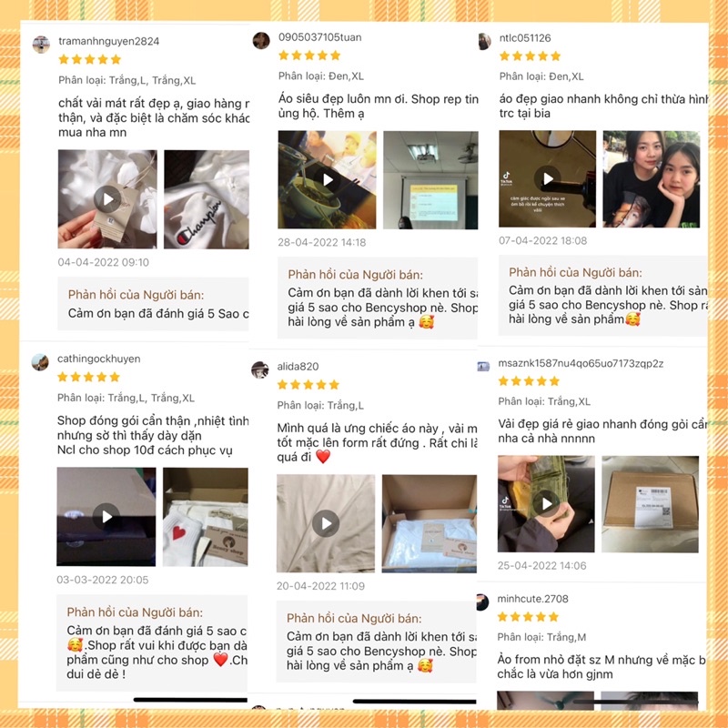Select username minhcute.2708
The image size is (728, 728).
(532, 599)
